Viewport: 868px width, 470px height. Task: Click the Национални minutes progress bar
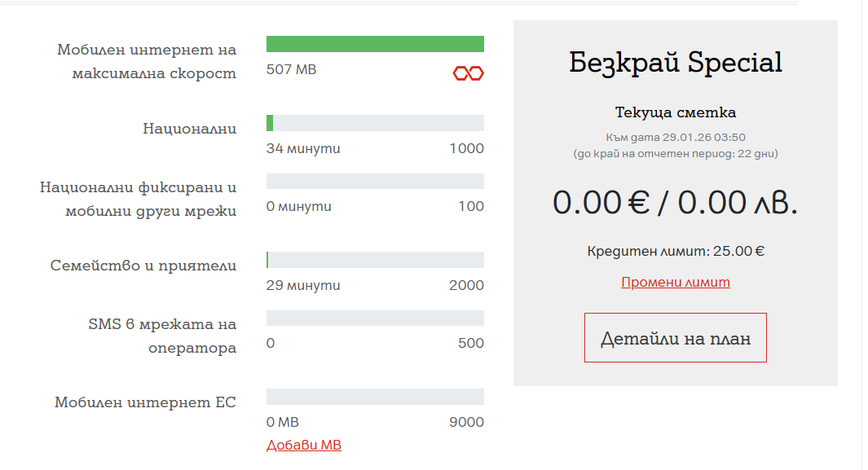click(375, 123)
